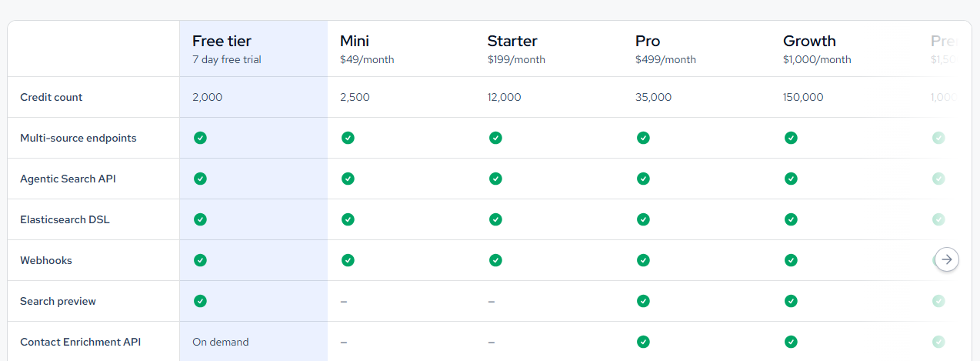Click Mini plan Agentic Search API checkmark
The image size is (980, 361).
tap(348, 179)
